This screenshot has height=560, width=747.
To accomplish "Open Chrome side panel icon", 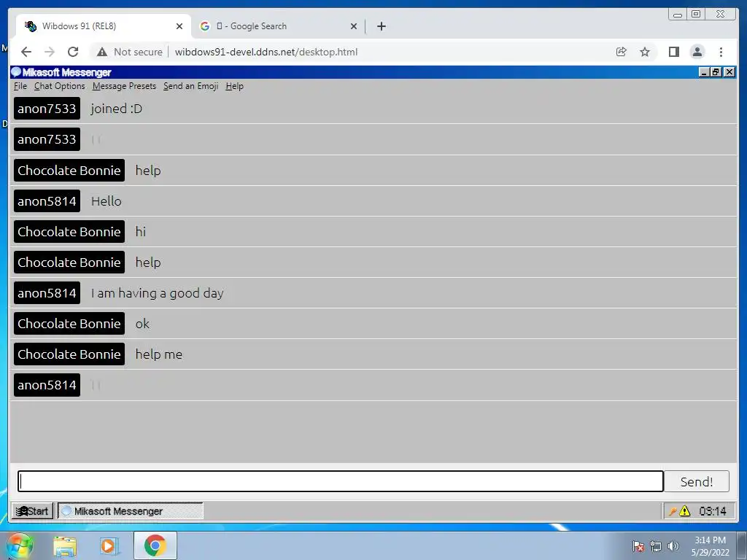I will tap(673, 52).
